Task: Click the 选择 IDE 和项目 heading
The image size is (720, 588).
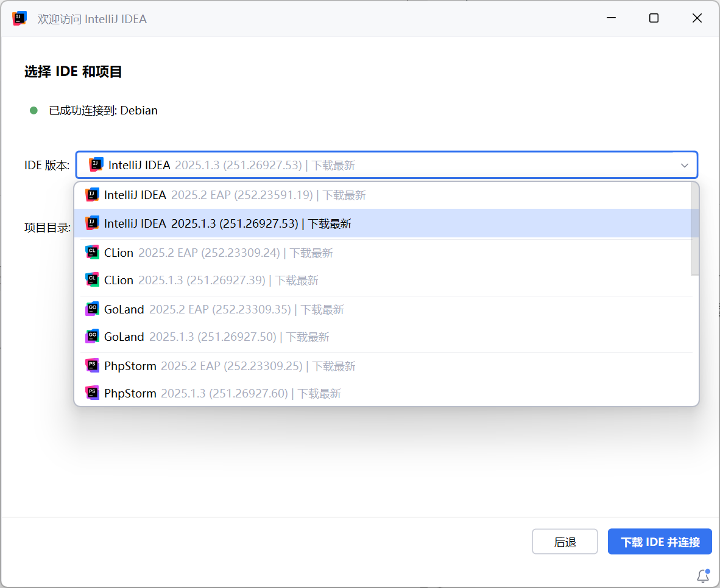Action: pos(73,72)
